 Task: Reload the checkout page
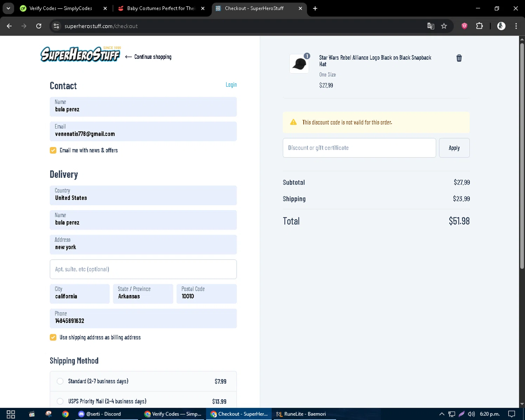[x=39, y=26]
